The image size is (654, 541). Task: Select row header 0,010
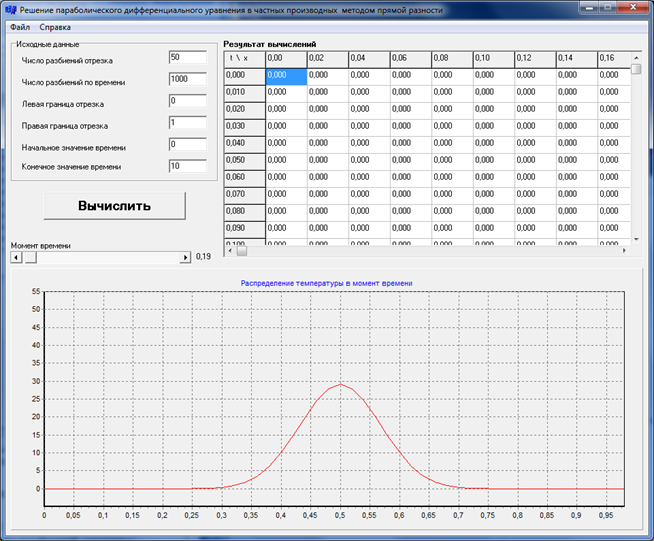(244, 94)
